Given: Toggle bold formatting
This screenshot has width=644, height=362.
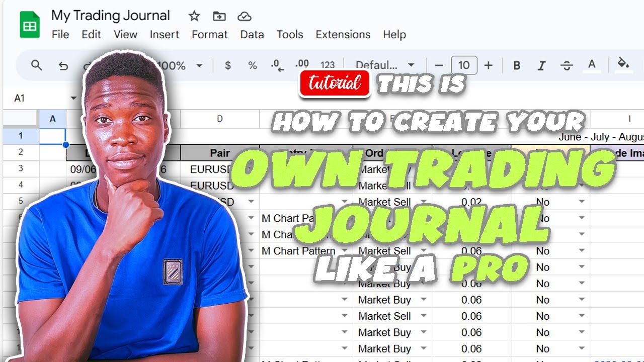Looking at the screenshot, I should pos(517,65).
